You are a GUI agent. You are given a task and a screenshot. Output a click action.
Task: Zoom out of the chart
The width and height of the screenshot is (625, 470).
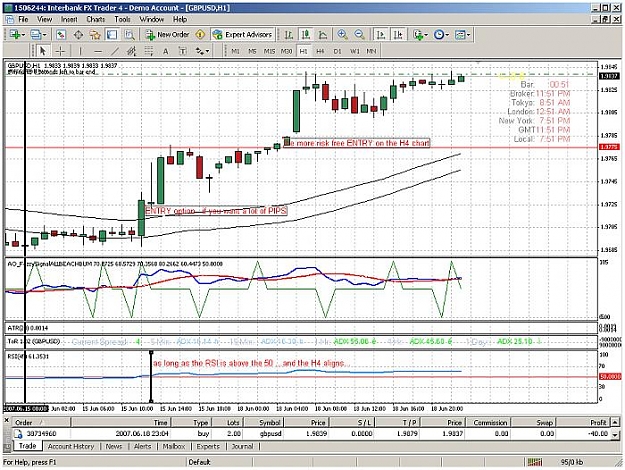tap(359, 35)
